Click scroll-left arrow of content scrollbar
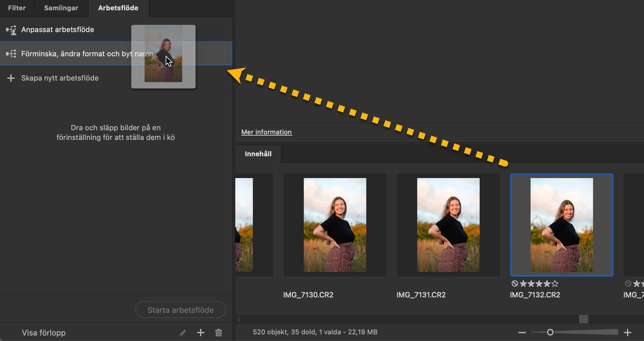Viewport: 644px width, 341px height. 239,319
